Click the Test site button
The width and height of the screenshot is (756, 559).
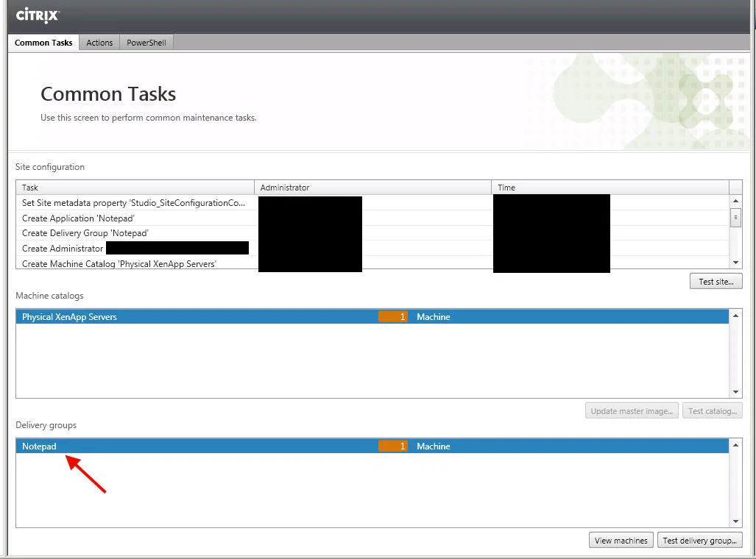[x=716, y=282]
